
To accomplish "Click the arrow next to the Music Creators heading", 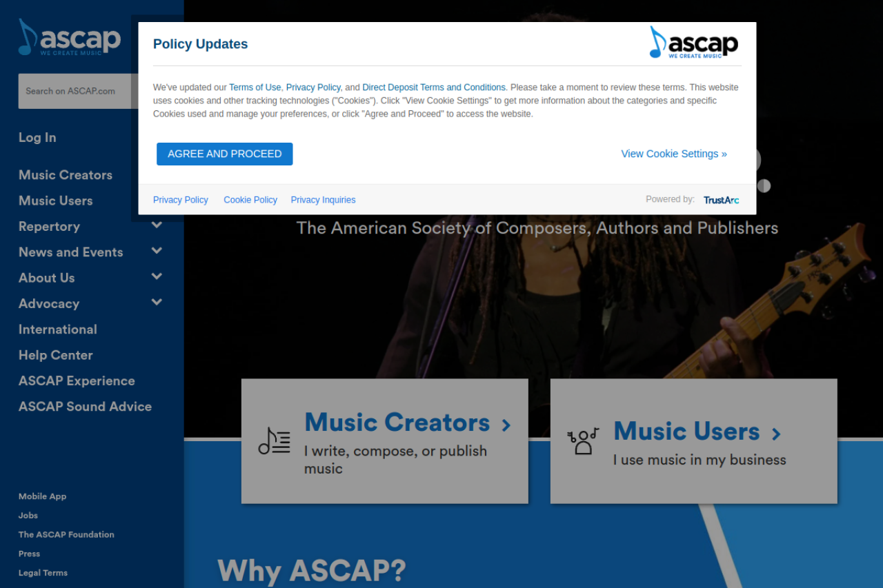I will 506,425.
